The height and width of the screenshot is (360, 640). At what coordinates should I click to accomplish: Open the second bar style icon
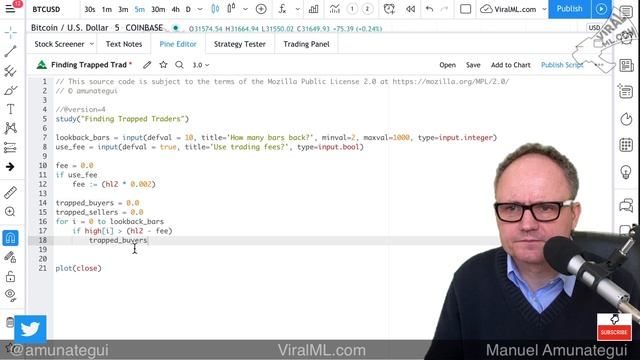pyautogui.click(x=231, y=9)
